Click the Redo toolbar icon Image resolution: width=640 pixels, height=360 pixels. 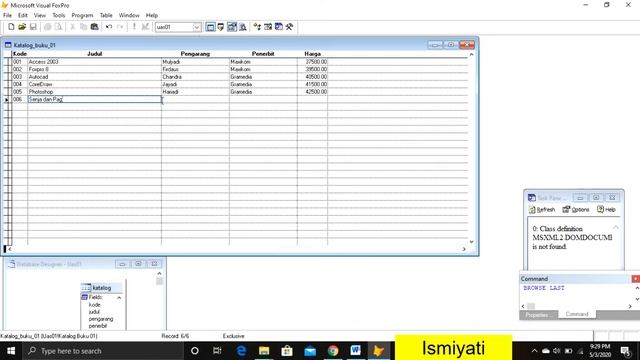[x=120, y=27]
